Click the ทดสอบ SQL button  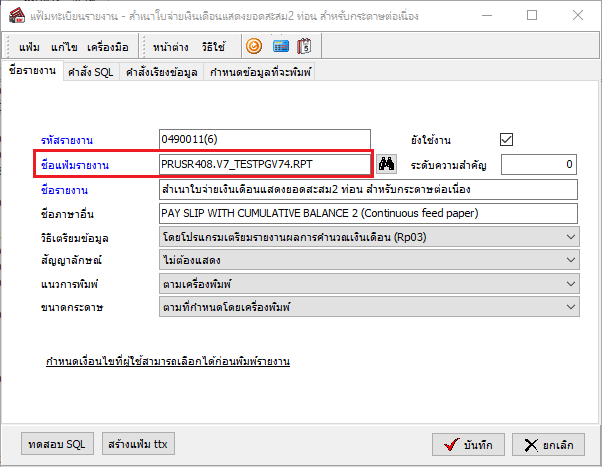pos(57,443)
